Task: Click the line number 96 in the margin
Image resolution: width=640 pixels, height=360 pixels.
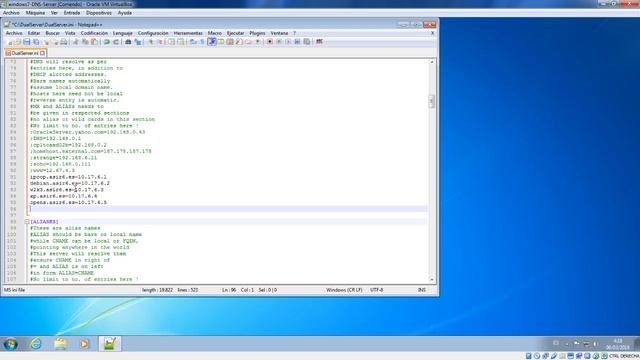Action: point(13,209)
